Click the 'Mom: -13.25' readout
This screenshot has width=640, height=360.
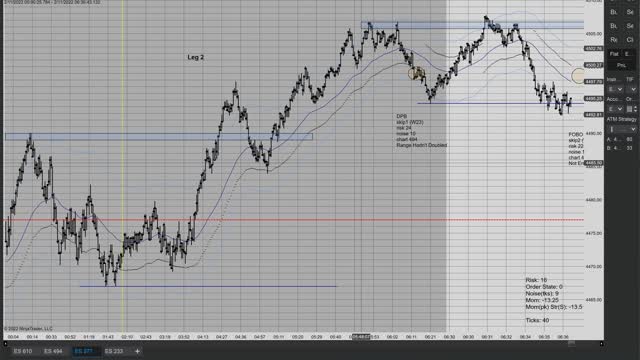click(x=542, y=300)
